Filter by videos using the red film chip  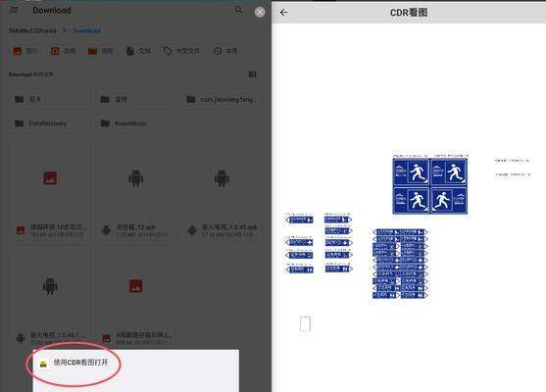(x=100, y=51)
